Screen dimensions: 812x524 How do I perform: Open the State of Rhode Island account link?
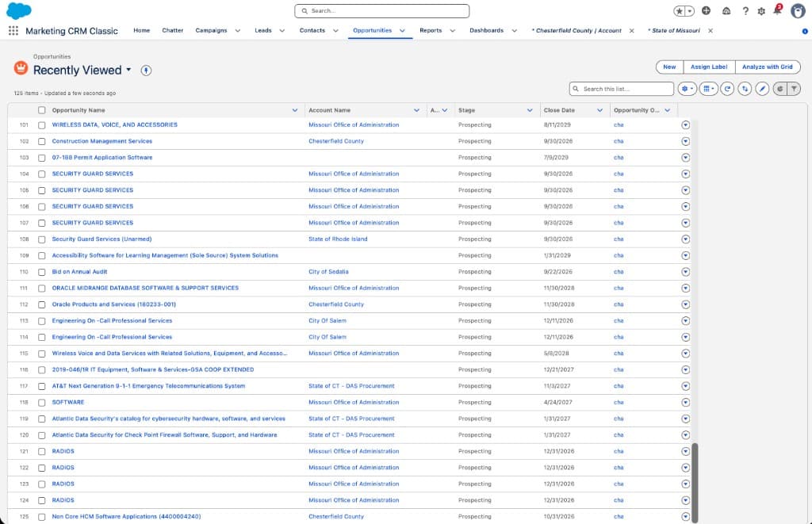point(338,239)
